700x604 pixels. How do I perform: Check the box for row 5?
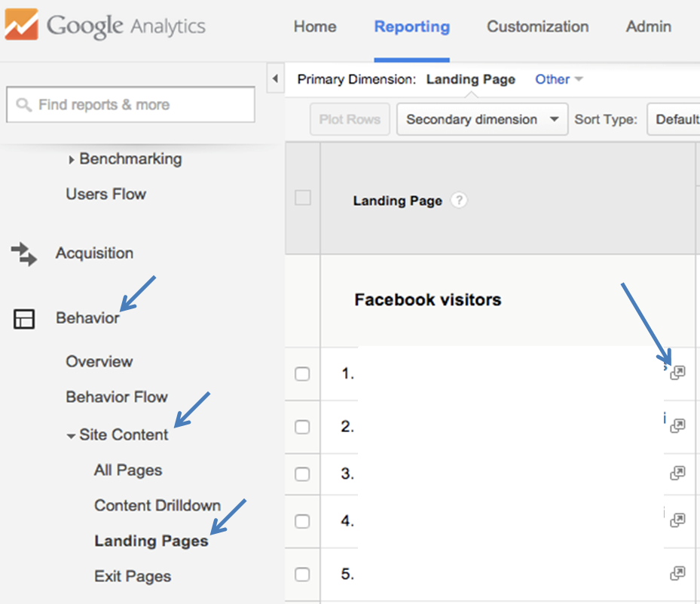coord(302,574)
